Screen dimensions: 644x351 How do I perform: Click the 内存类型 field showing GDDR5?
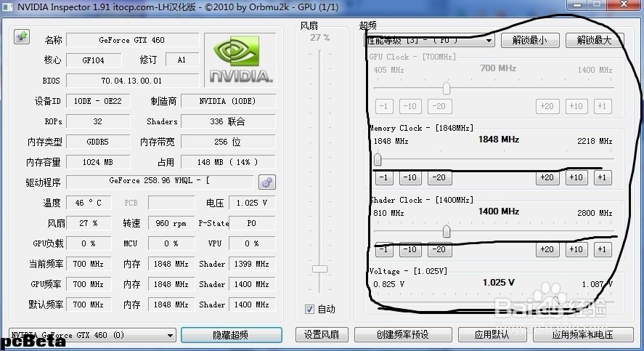pos(98,142)
